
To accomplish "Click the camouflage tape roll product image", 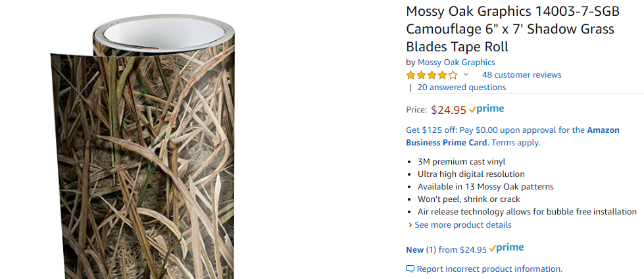I will click(x=143, y=146).
